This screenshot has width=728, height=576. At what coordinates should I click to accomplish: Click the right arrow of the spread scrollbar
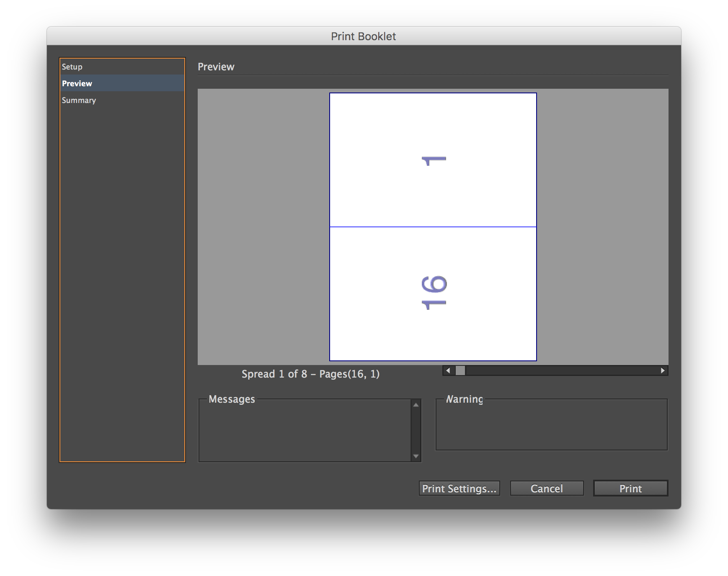coord(663,370)
